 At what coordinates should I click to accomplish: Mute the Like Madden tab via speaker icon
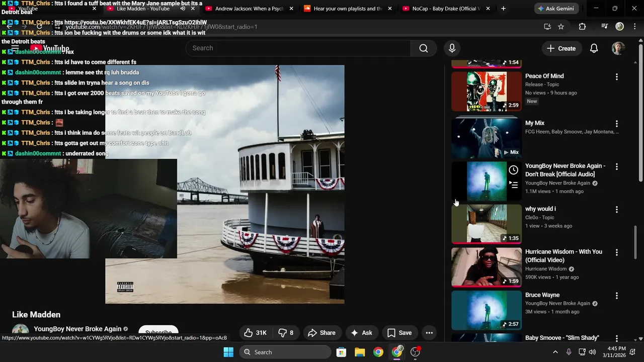183,9
